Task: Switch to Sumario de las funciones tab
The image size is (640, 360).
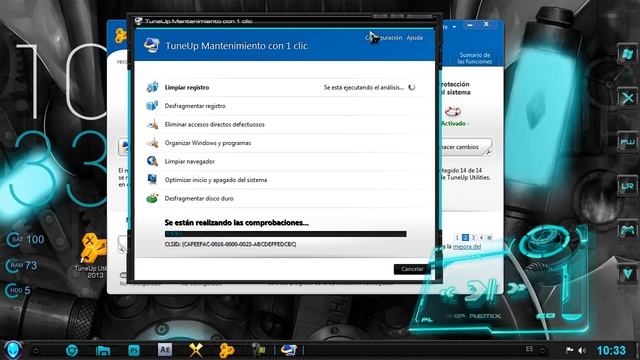Action: click(x=474, y=58)
